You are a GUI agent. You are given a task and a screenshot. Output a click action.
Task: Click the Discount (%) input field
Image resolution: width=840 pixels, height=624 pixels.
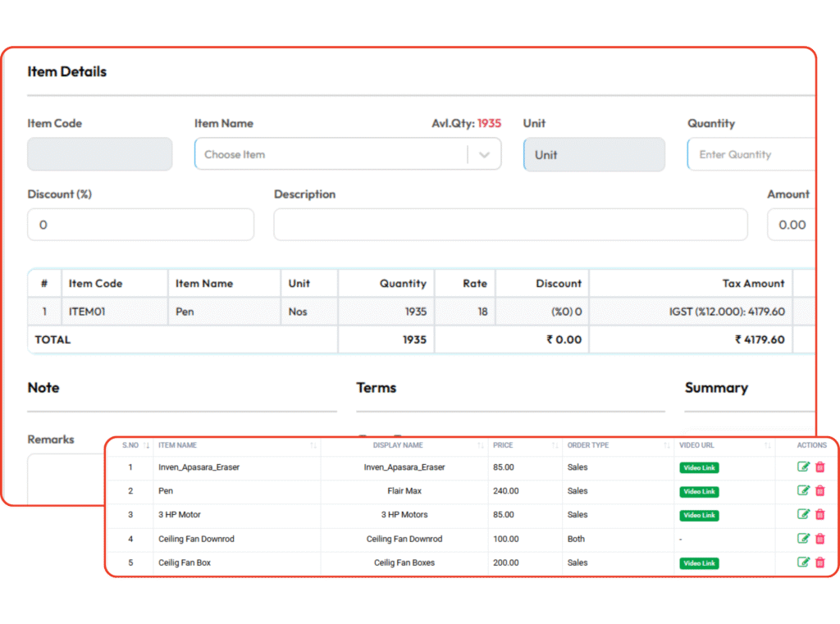[x=140, y=225]
